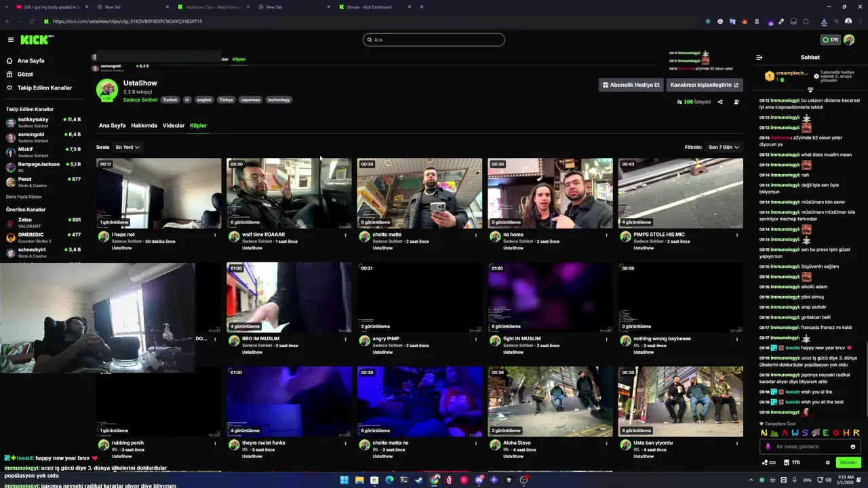Click the Kick logo

point(37,40)
